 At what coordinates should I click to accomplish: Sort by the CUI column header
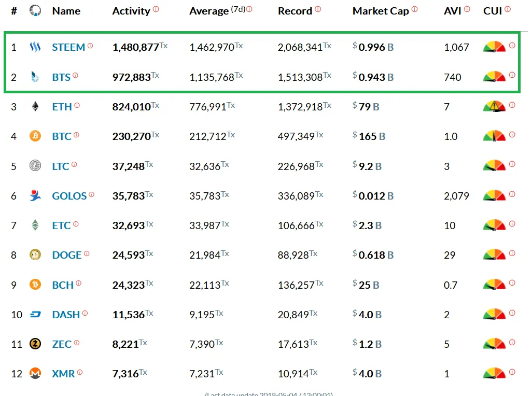click(493, 11)
